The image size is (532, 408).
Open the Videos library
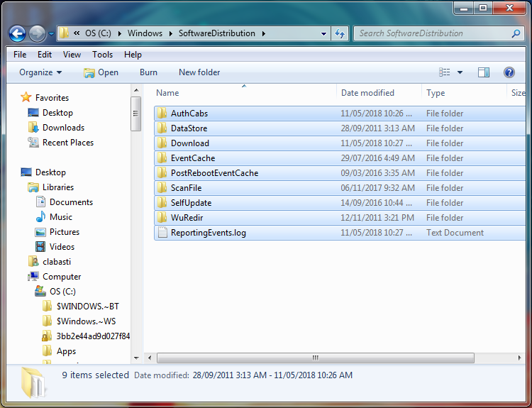(x=55, y=247)
